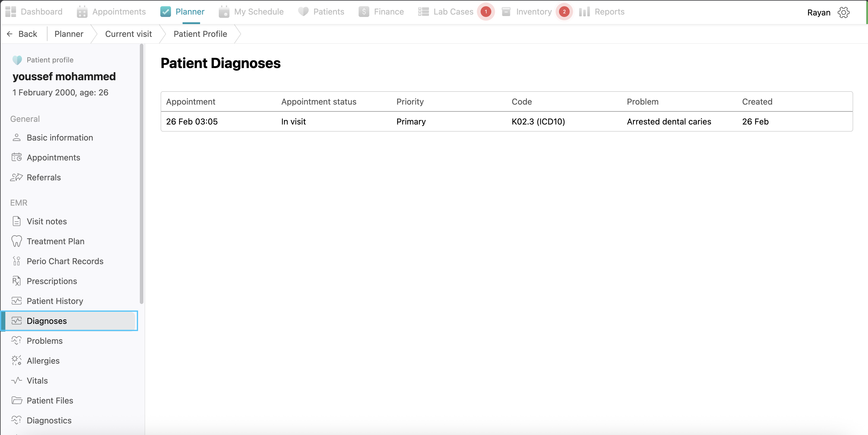Navigate to Current visit breadcrumb
The height and width of the screenshot is (435, 868).
128,34
